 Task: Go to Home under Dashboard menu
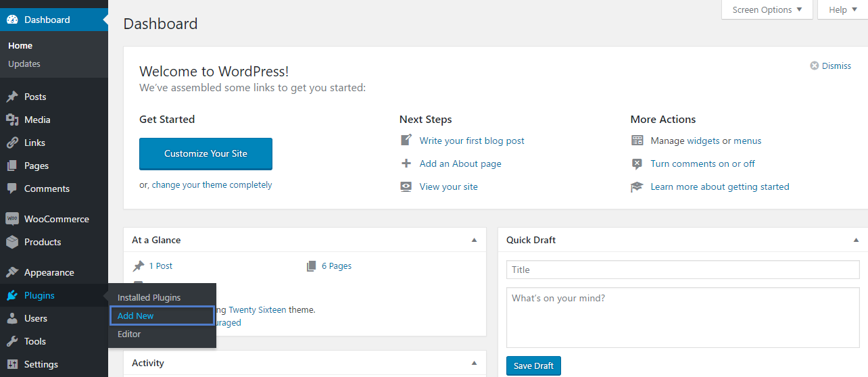tap(20, 45)
